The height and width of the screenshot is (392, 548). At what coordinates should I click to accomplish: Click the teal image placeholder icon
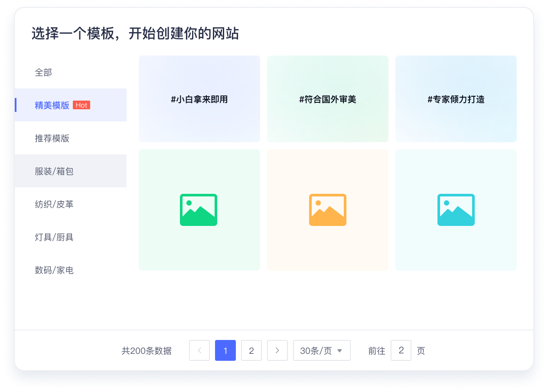coord(456,210)
